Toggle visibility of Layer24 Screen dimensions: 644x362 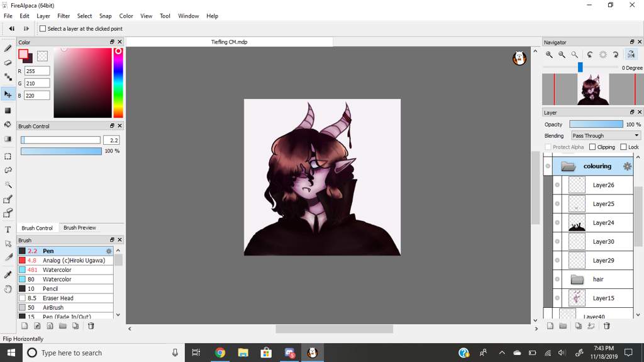pos(557,222)
